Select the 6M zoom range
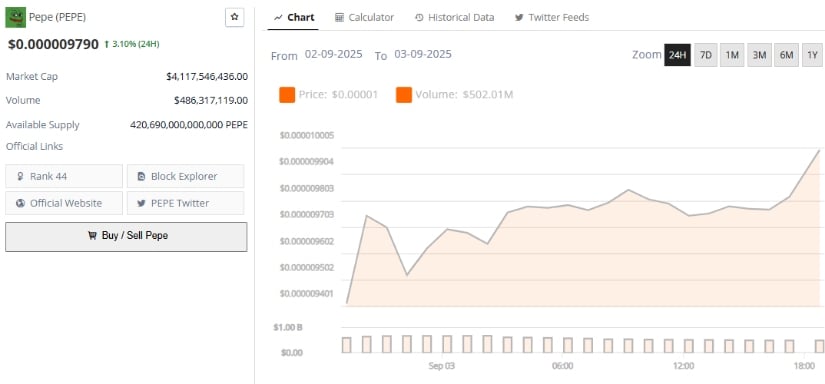825x384 pixels. point(786,55)
